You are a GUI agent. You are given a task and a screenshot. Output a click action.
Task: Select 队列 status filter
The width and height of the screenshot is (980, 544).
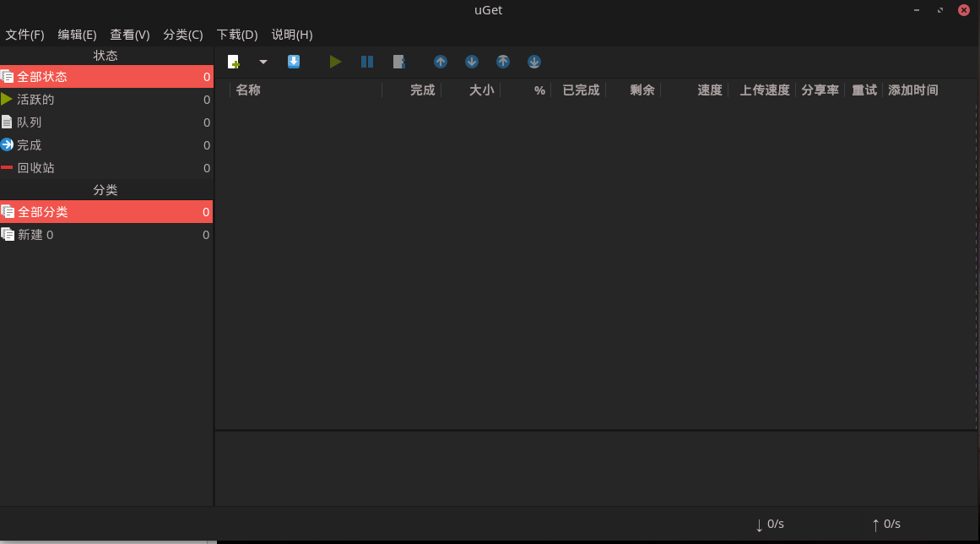[29, 122]
